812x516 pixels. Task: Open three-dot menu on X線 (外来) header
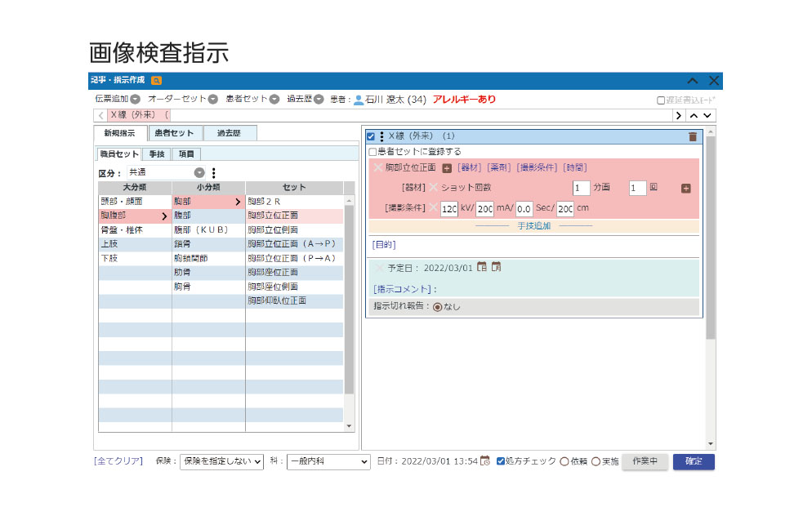point(381,136)
